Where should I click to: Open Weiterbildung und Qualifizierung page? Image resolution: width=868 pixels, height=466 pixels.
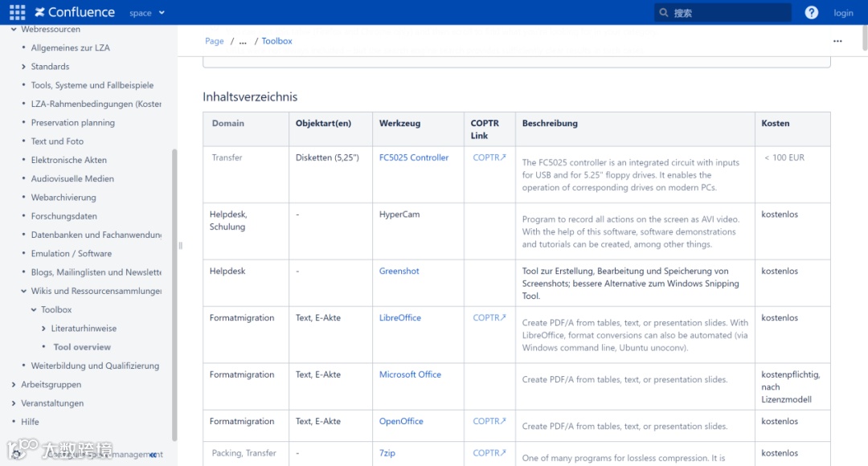pyautogui.click(x=95, y=366)
